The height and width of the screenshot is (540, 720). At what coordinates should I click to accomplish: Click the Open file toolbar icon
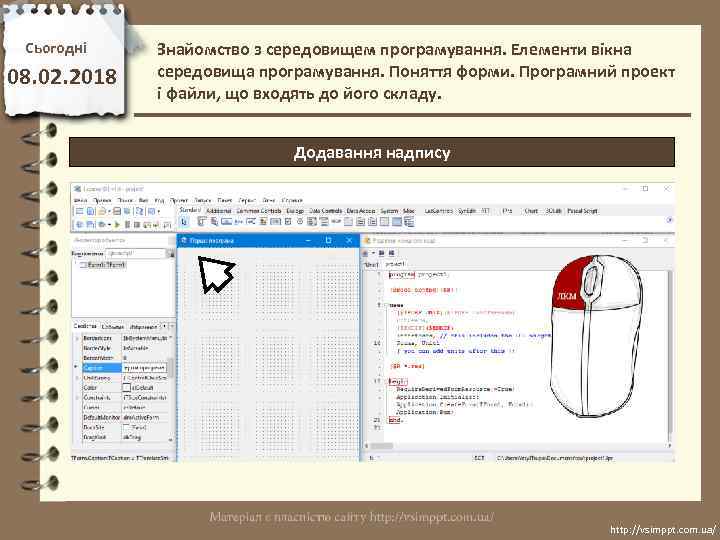[102, 211]
